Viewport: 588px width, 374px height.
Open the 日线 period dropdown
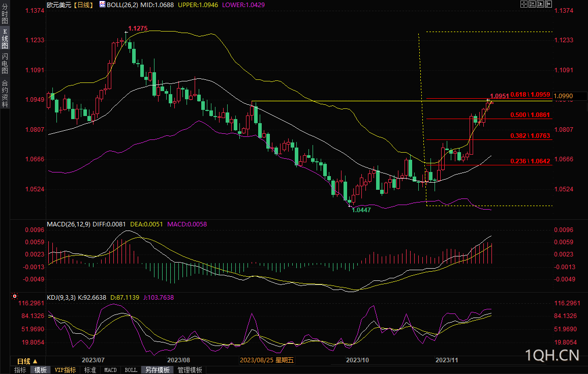[27, 361]
